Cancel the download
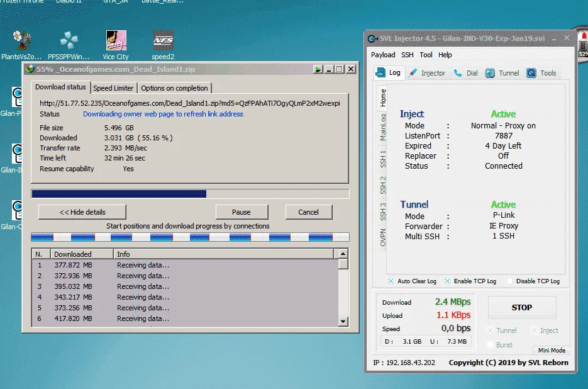 coord(308,212)
